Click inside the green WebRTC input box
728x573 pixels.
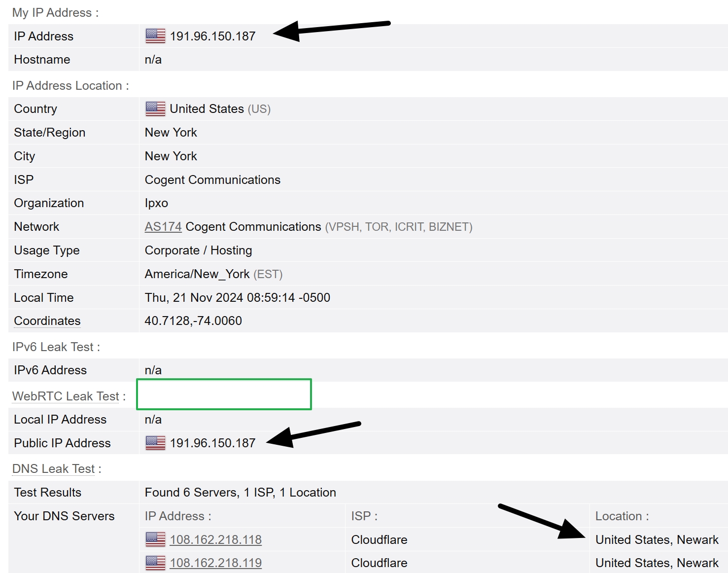[x=223, y=394]
